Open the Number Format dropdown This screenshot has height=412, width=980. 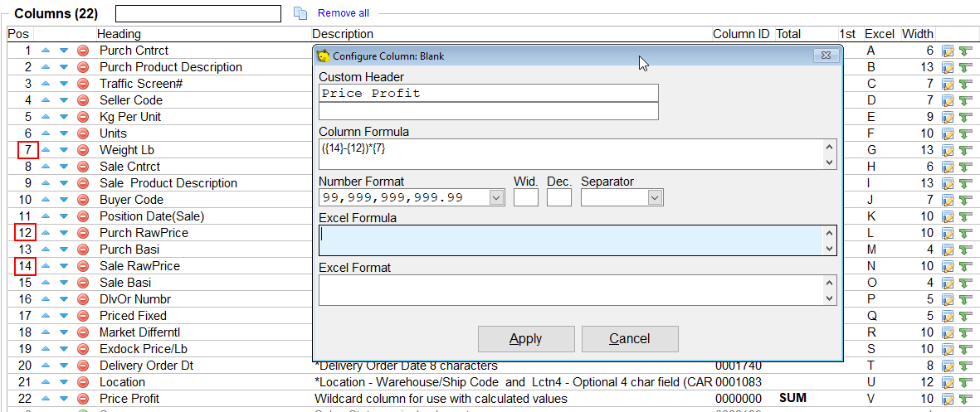pyautogui.click(x=496, y=198)
